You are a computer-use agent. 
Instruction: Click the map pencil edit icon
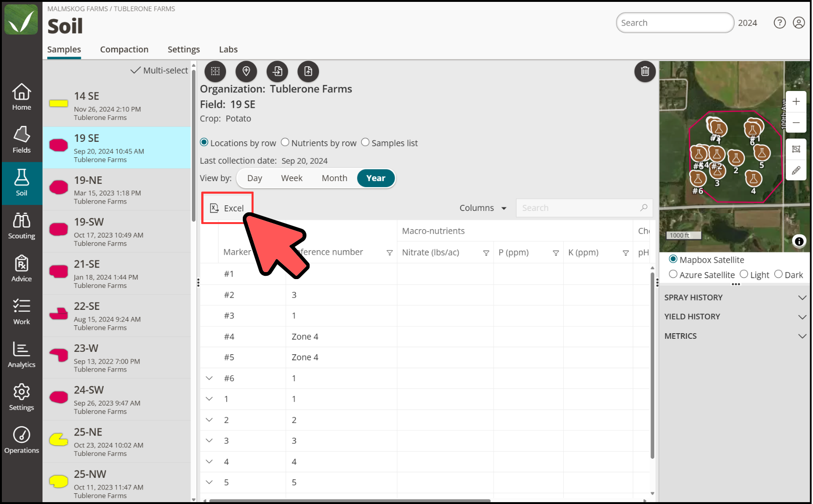click(x=796, y=170)
